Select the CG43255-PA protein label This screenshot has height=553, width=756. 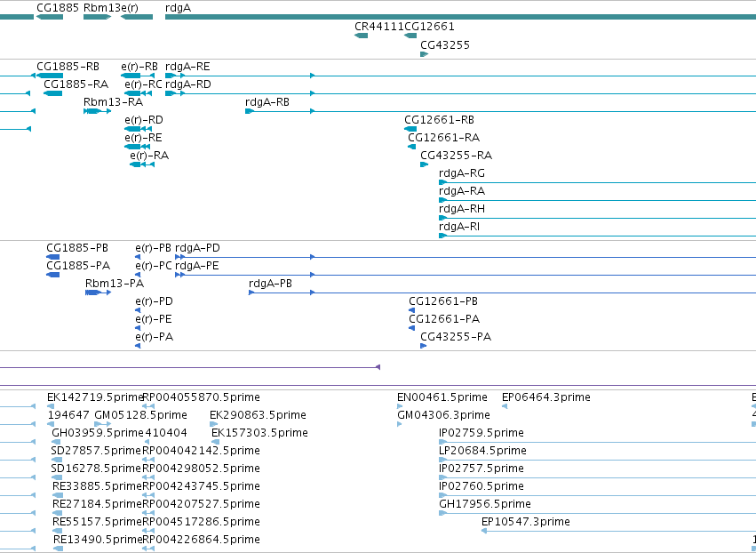(456, 337)
